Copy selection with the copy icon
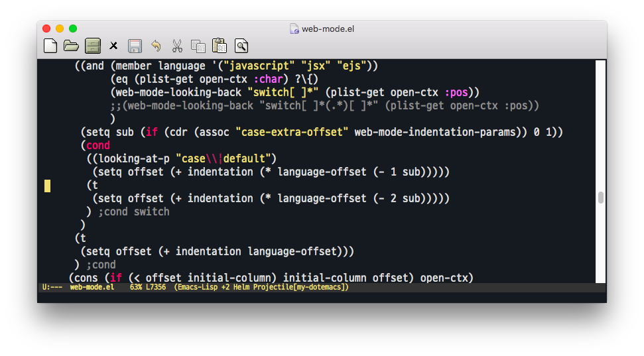Image resolution: width=644 pixels, height=356 pixels. (x=198, y=46)
